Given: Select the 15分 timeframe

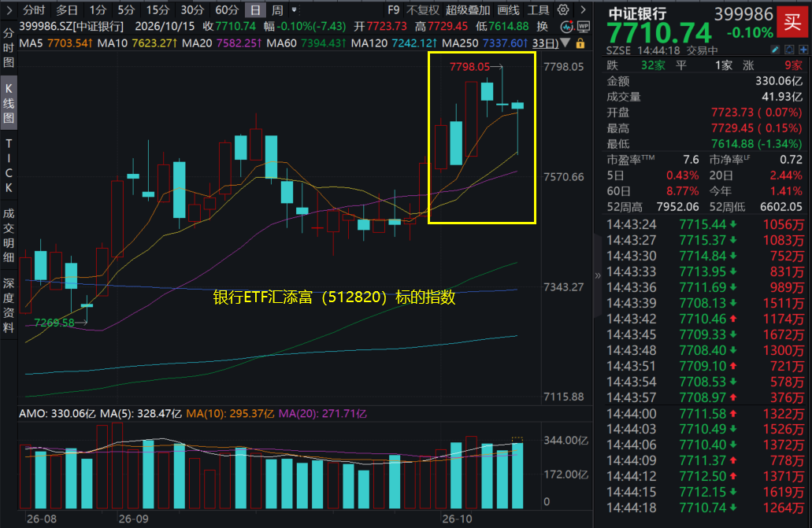Looking at the screenshot, I should (x=158, y=9).
